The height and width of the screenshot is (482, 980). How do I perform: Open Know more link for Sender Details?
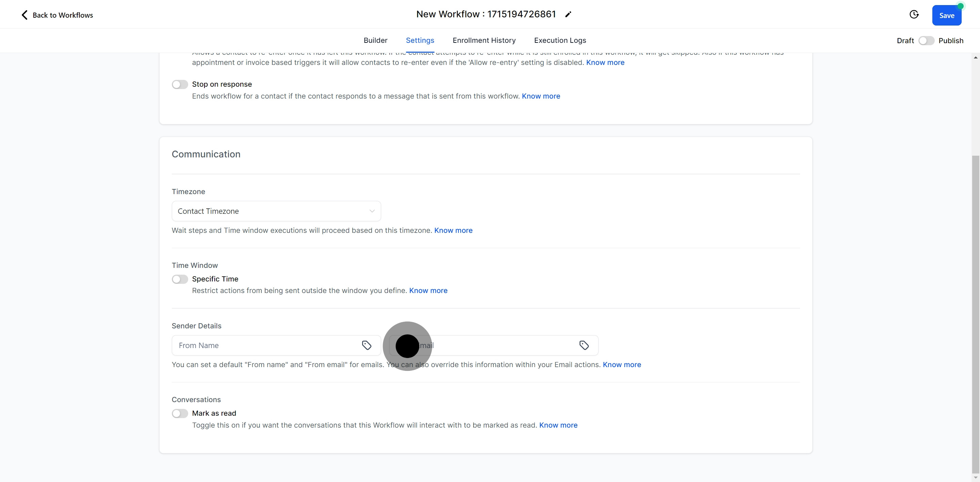click(622, 364)
